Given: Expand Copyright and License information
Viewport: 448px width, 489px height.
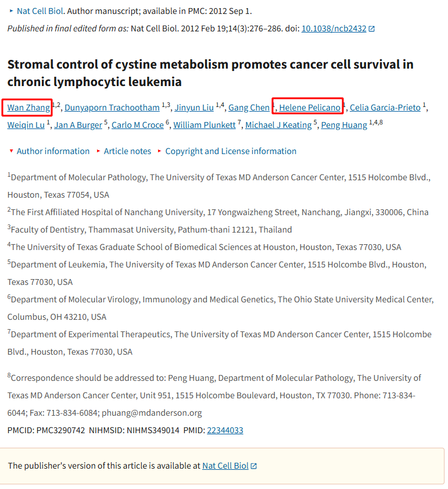Looking at the screenshot, I should coord(227,151).
